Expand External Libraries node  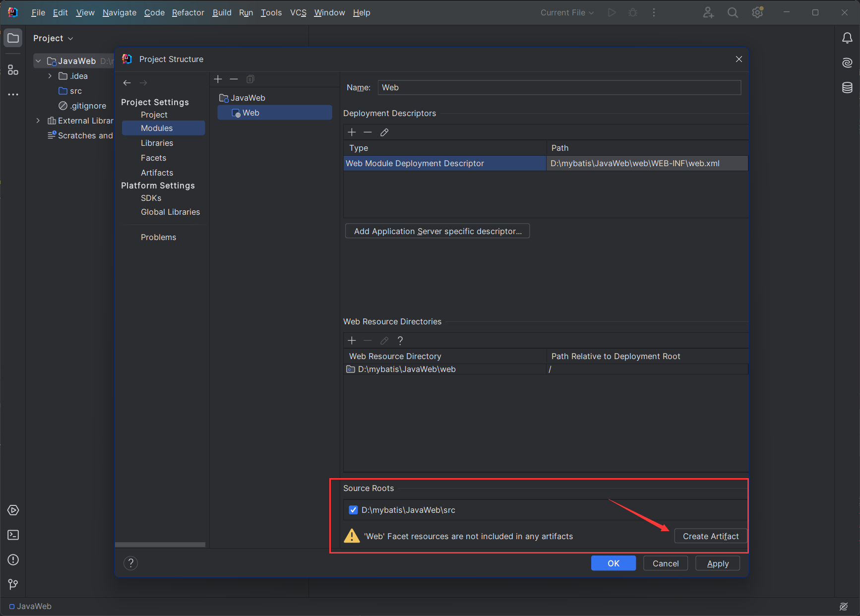[38, 121]
